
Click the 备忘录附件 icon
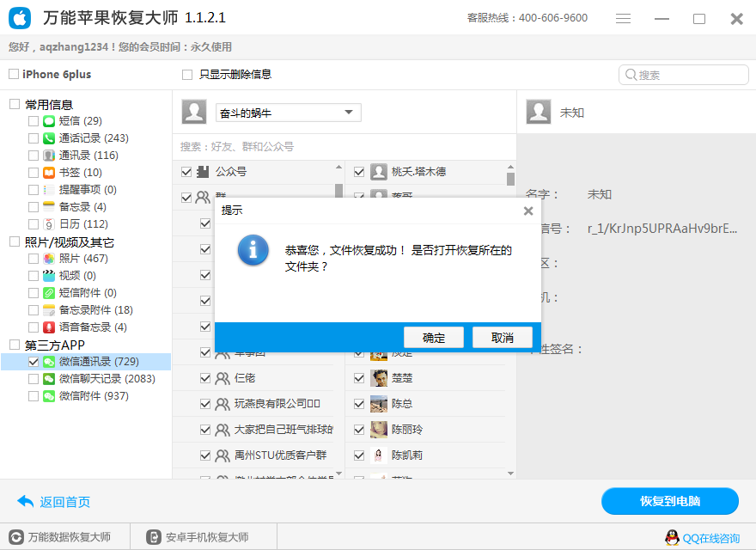[49, 309]
